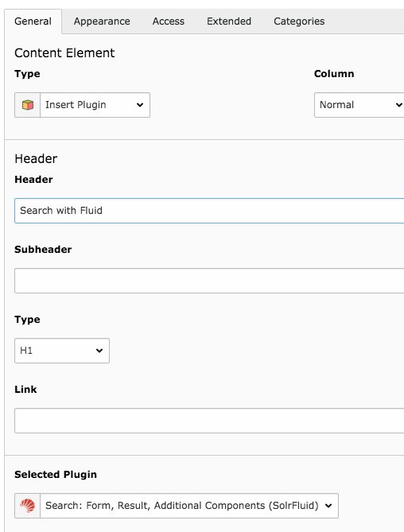
Task: Open the Column dropdown showing Normal
Action: pos(359,105)
